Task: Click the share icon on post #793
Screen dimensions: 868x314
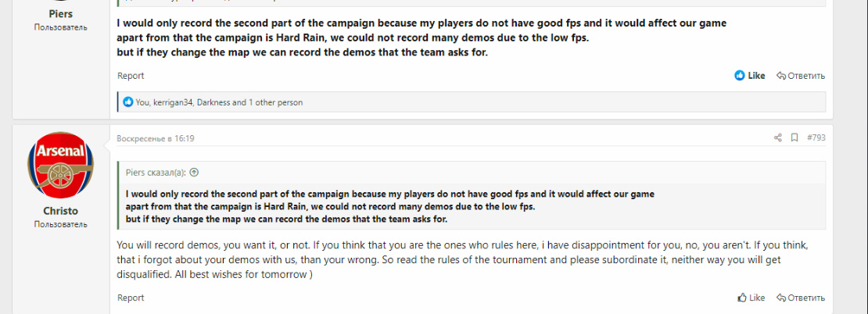Action: tap(777, 138)
